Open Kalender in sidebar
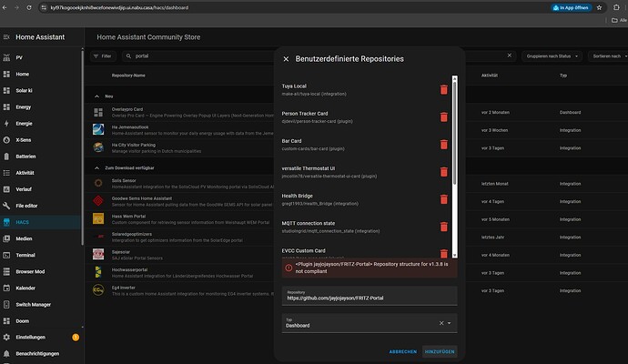Screen dimensions: 628x364 (x=41, y=288)
